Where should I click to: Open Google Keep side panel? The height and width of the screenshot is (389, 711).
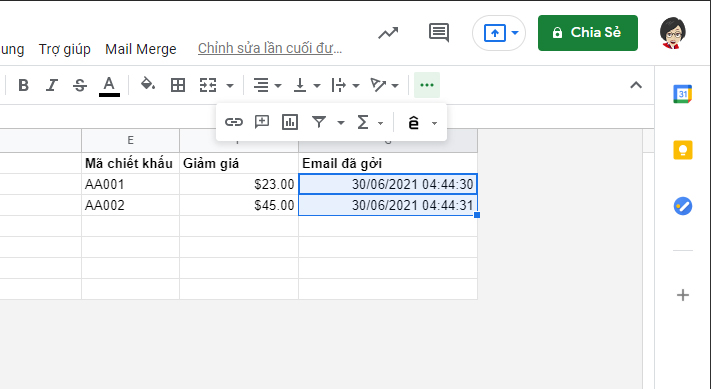pos(682,150)
